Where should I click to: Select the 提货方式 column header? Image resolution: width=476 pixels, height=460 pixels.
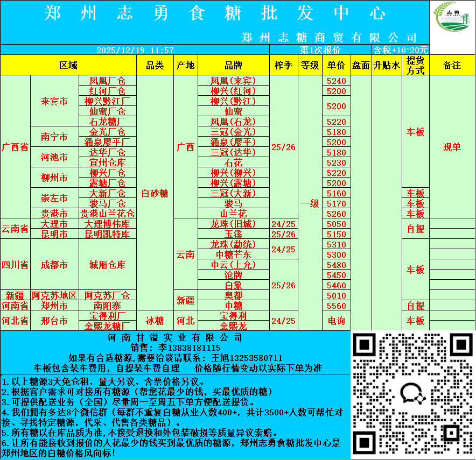point(415,66)
